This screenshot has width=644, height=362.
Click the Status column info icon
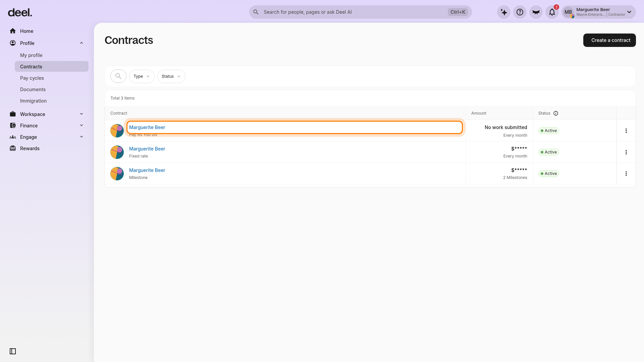click(x=556, y=113)
